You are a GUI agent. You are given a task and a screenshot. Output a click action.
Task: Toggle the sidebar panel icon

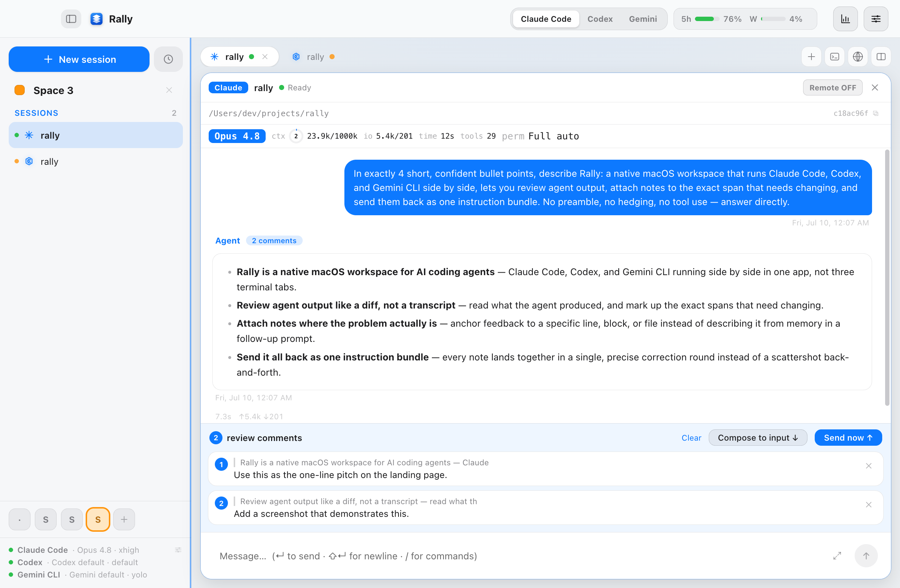[x=71, y=19]
